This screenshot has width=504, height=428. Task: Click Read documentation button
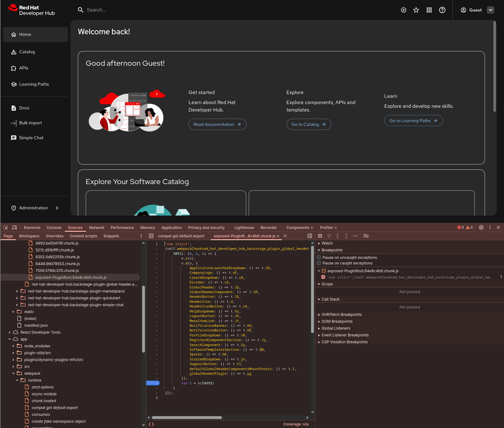tap(217, 124)
